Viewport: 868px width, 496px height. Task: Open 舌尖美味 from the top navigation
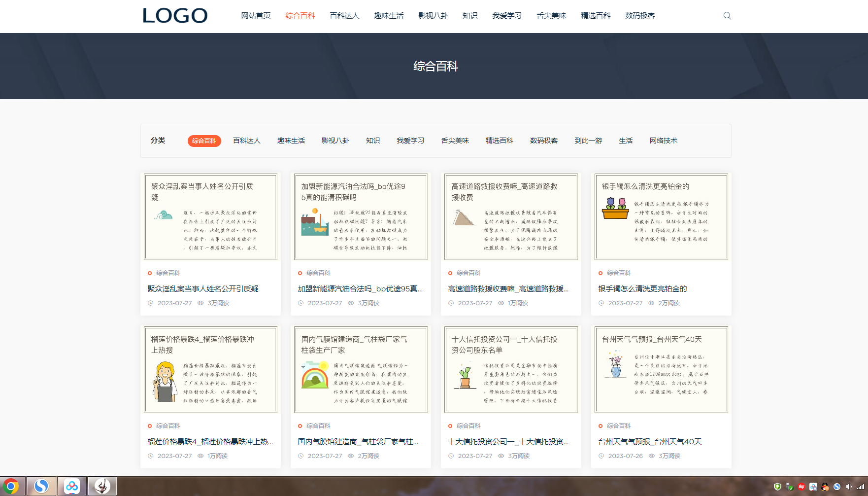tap(551, 16)
